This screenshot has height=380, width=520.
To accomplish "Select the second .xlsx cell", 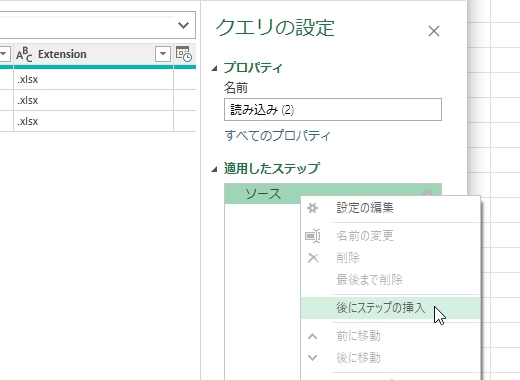I will 93,100.
